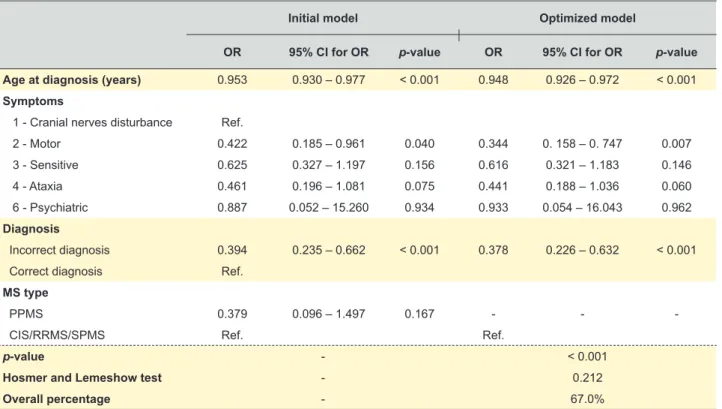Click the "PPMS" row label
722x409 pixels.
coord(26,314)
